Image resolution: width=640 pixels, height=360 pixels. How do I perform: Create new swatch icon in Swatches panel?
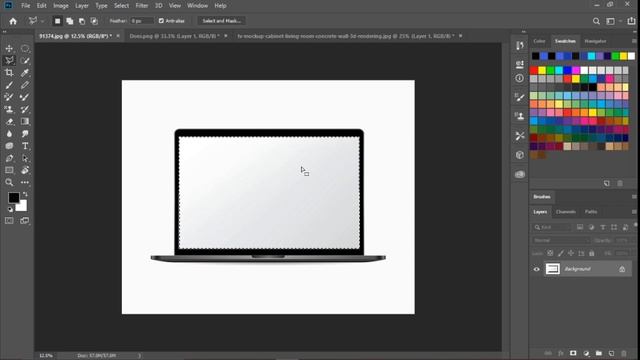pos(607,184)
